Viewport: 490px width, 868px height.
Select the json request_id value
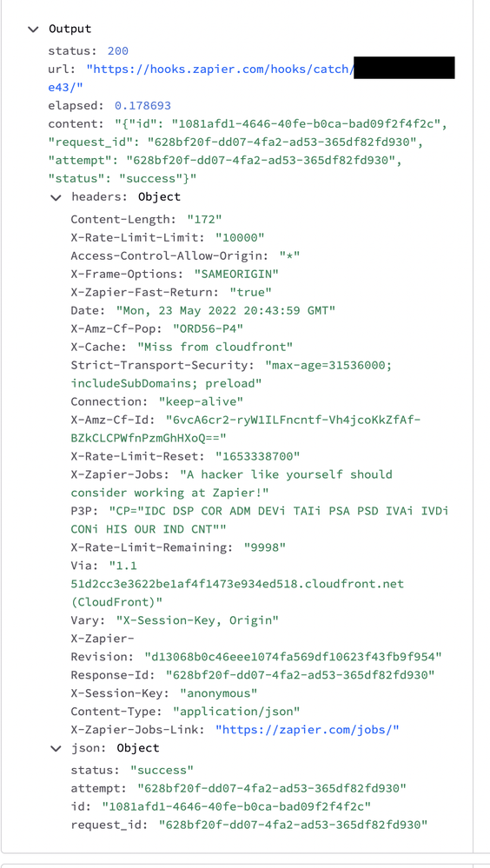click(294, 825)
